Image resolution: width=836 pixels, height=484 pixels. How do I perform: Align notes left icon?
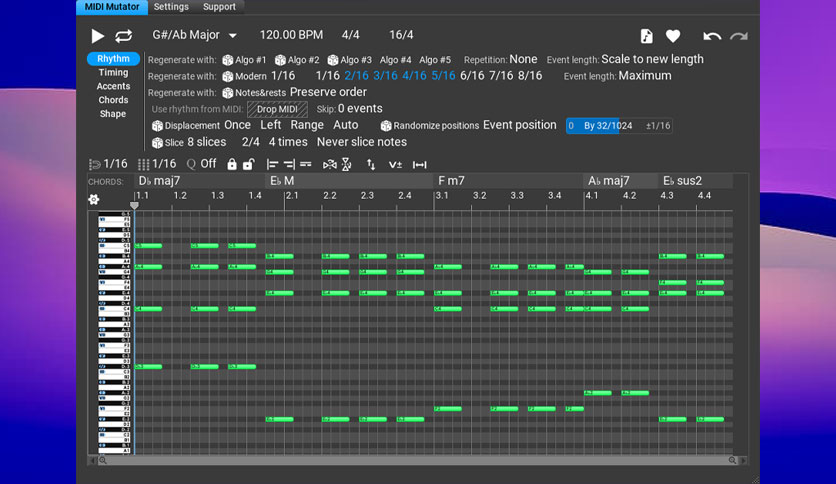pyautogui.click(x=272, y=165)
